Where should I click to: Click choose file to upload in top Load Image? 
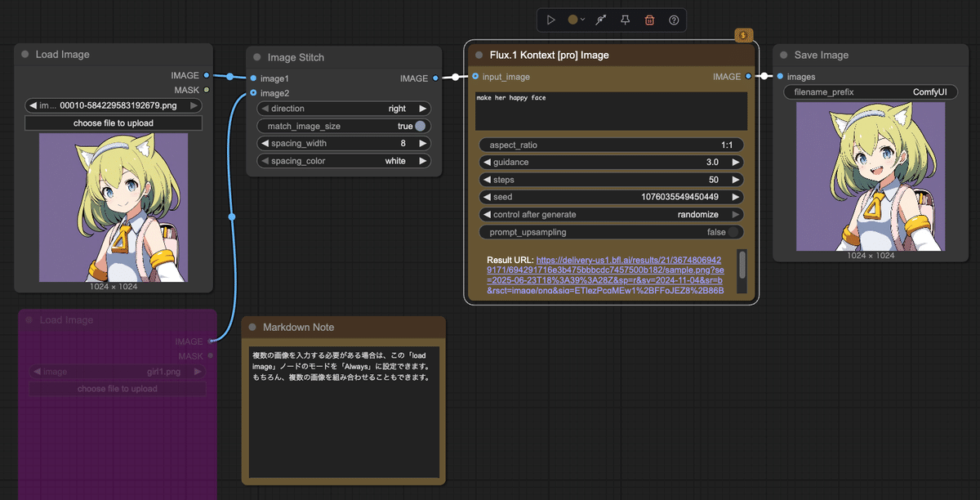click(114, 123)
